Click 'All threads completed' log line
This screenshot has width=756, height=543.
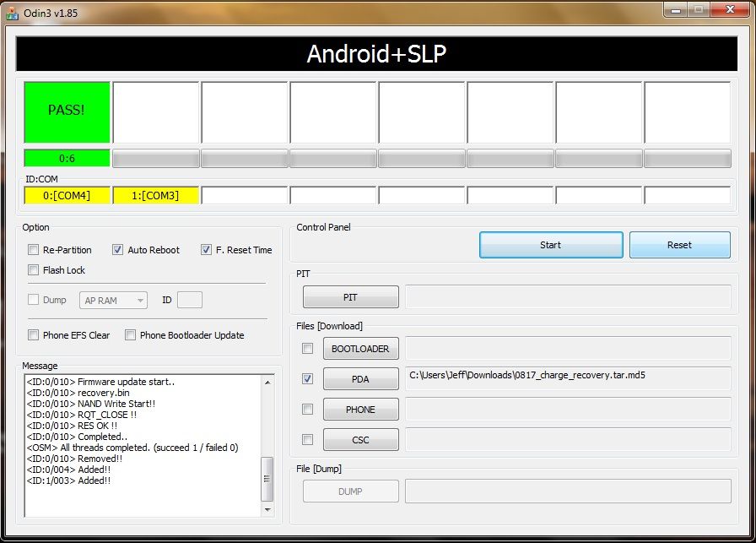coord(132,448)
